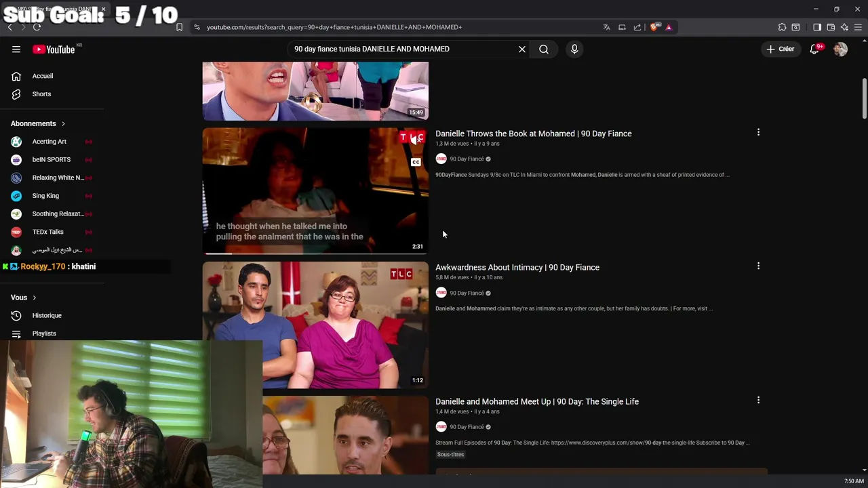868x488 pixels.
Task: Seek the preview progress bar under thumbnail
Action: pos(315,253)
